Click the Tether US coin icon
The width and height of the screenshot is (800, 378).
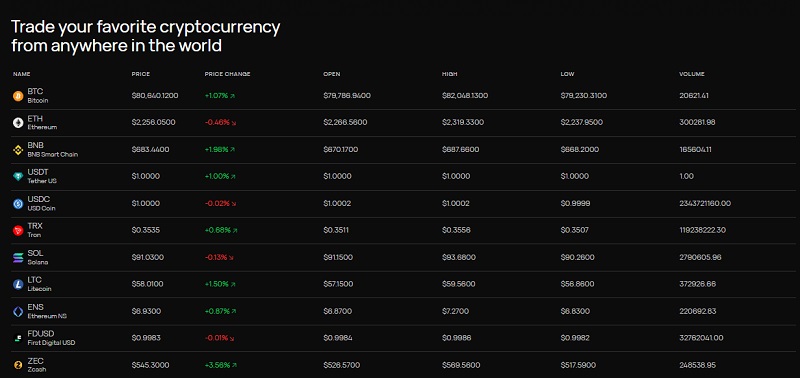[18, 177]
